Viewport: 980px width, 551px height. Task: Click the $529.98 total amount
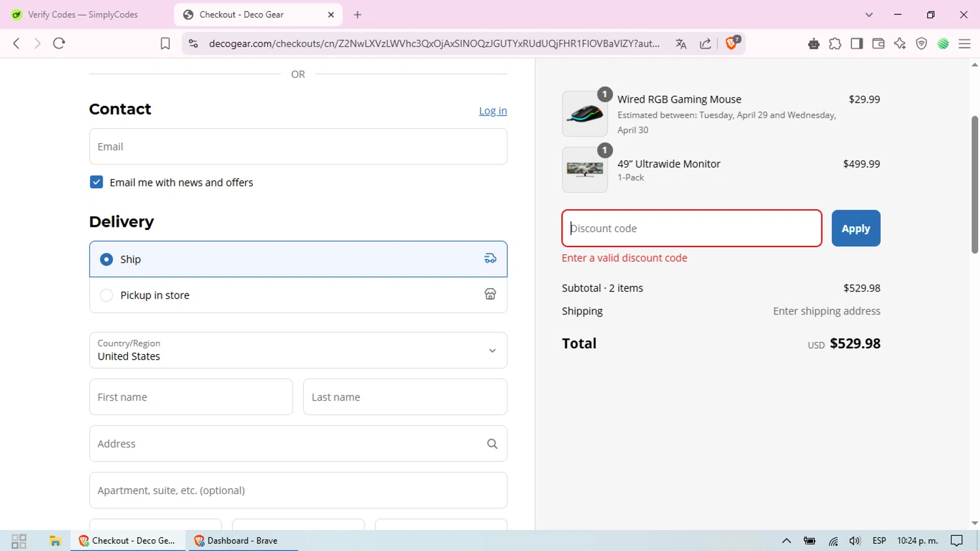[855, 344]
